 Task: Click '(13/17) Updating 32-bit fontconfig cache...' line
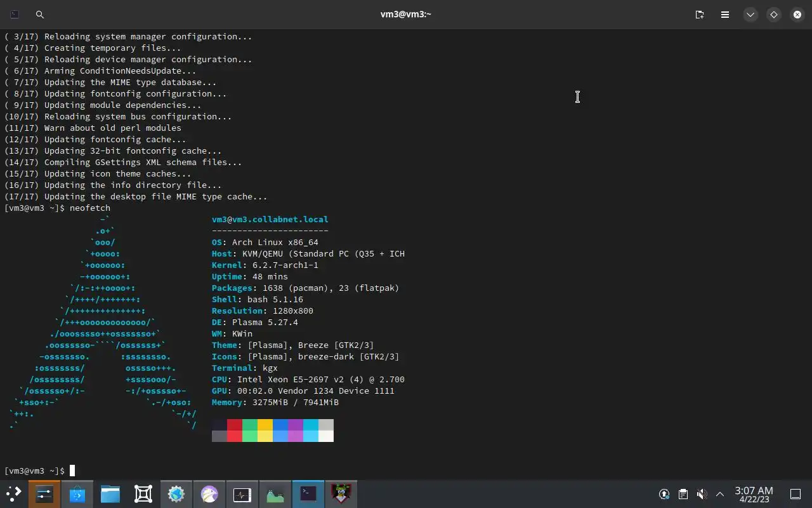click(x=113, y=151)
